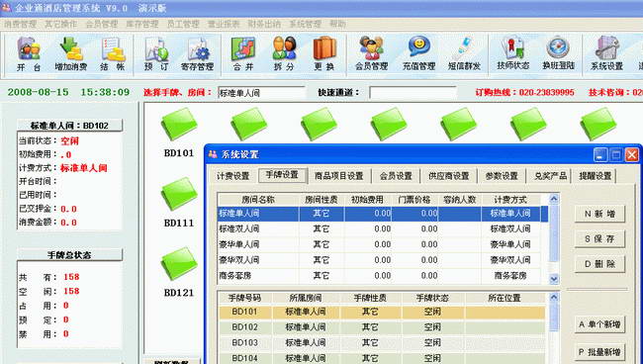Open the 员工管理 menu
This screenshot has height=364, width=643.
(183, 24)
